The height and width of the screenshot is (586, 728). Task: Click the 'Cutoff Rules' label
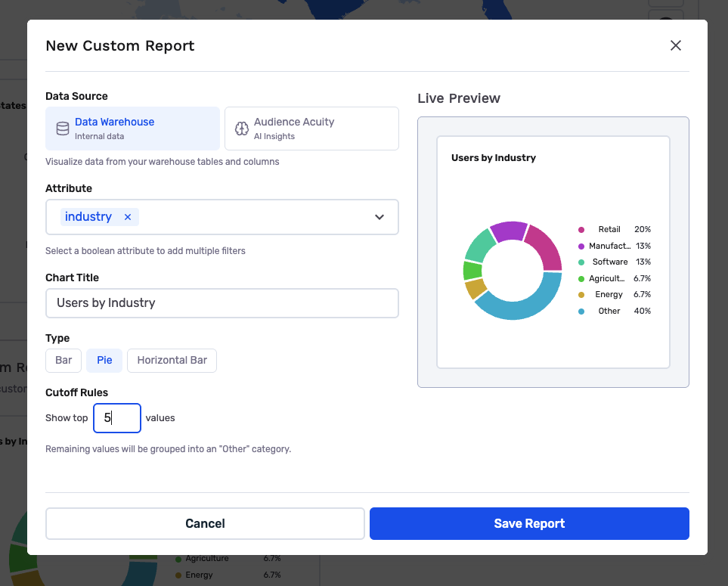pos(76,392)
